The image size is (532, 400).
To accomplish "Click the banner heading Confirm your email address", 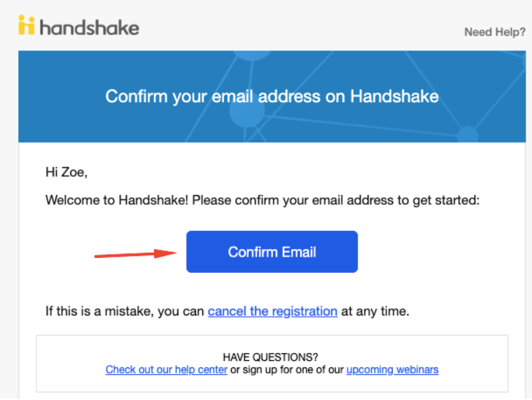I will (x=272, y=97).
